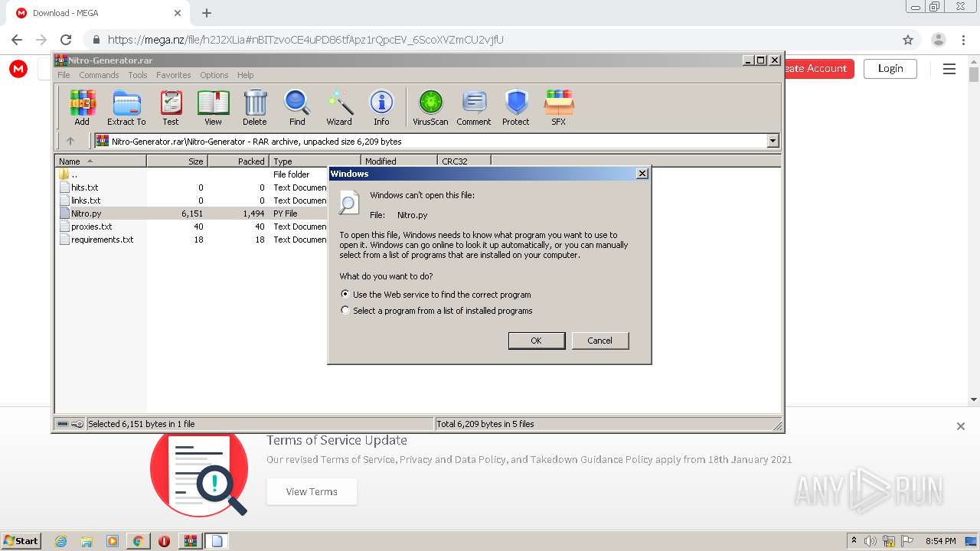The width and height of the screenshot is (980, 551).
Task: Open a new Chrome tab
Action: (207, 13)
